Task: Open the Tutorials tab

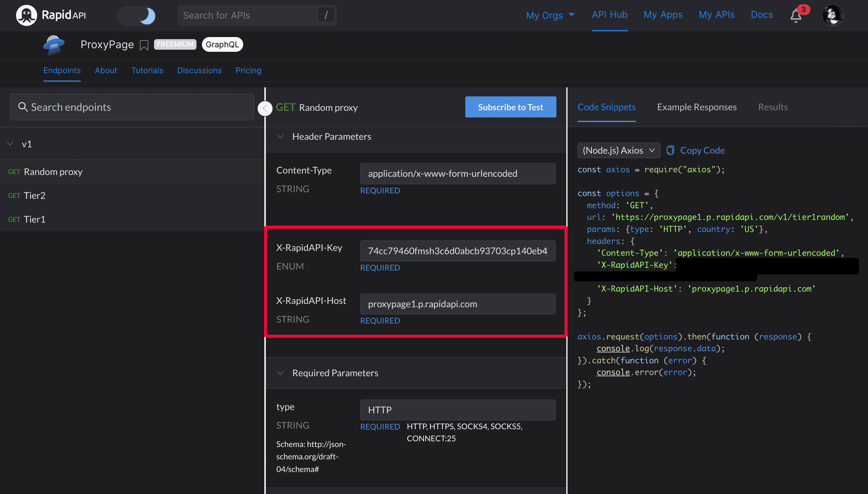Action: (147, 70)
